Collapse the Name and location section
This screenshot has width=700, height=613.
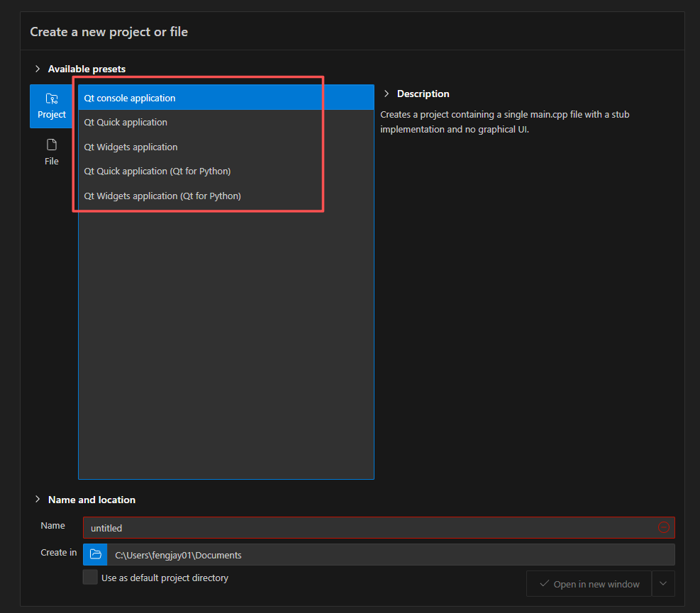[x=38, y=499]
